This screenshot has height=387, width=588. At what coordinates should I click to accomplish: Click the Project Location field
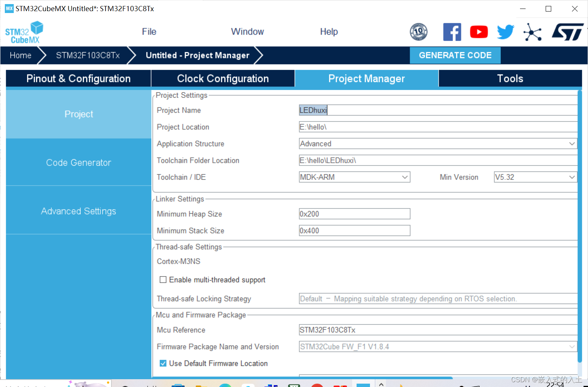tap(438, 127)
